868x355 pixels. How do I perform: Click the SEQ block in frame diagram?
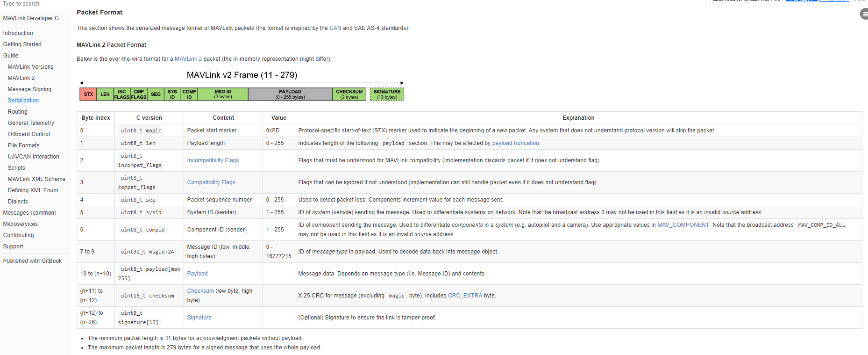pos(156,94)
